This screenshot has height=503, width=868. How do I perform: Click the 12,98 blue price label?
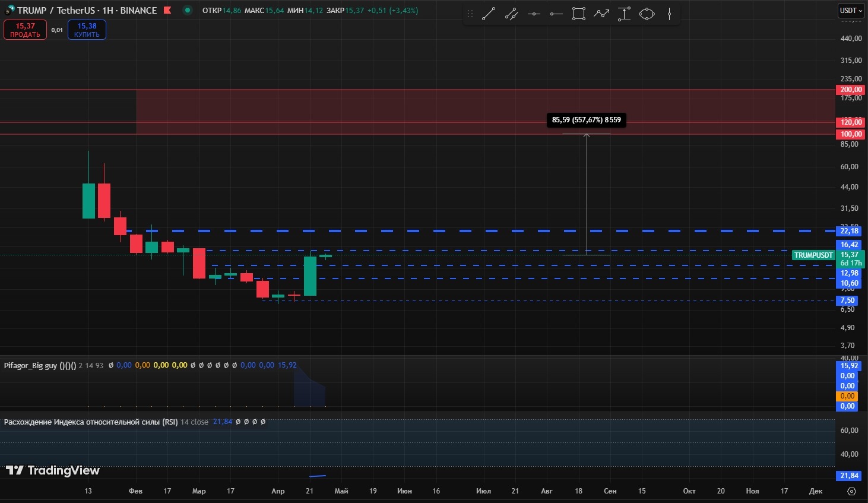pyautogui.click(x=850, y=273)
